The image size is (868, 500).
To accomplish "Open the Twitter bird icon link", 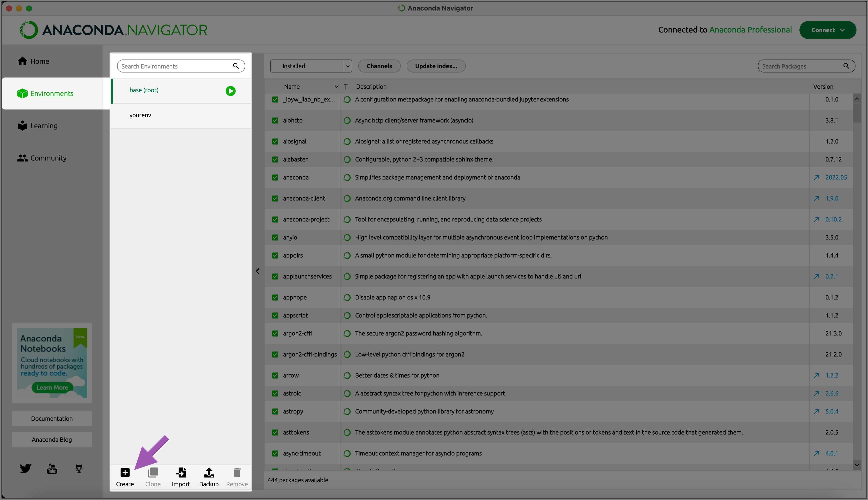I will coord(26,468).
